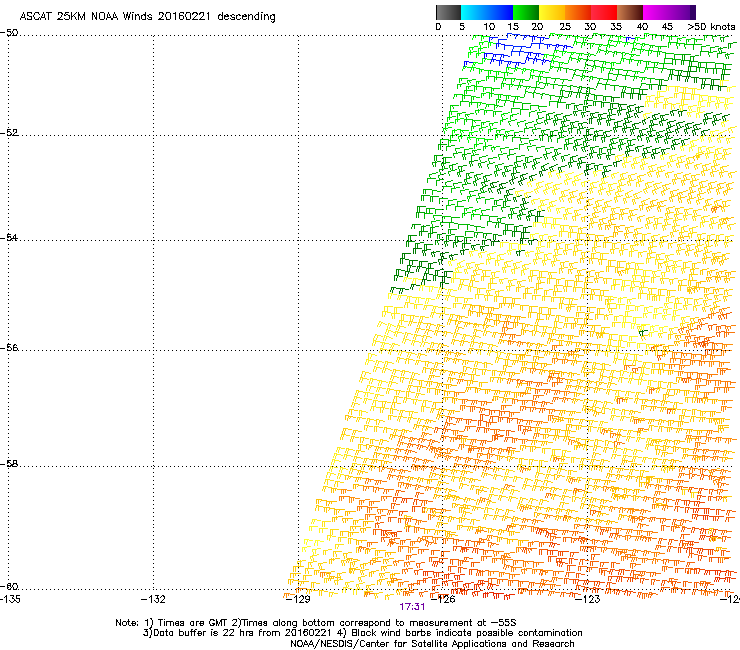The height and width of the screenshot is (650, 740).
Task: Click the -129 longitude axis label
Action: [x=298, y=599]
